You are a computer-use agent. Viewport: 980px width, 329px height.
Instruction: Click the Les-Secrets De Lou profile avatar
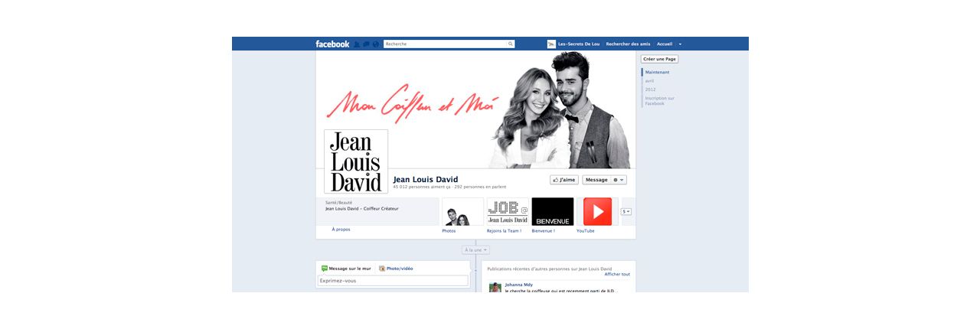551,44
